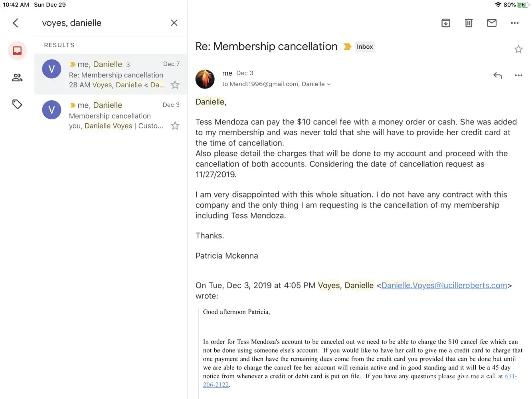Viewport: 532px width, 399px height.
Task: Mark the email as unread
Action: tap(492, 23)
